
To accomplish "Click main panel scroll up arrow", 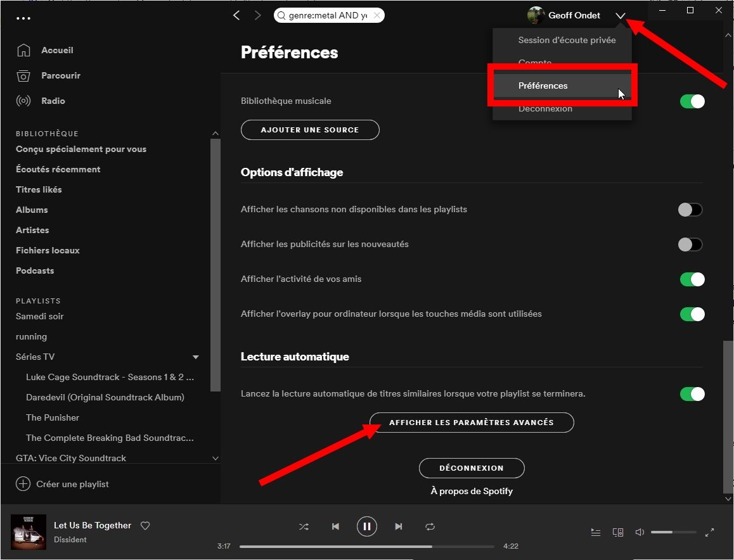I will (728, 35).
